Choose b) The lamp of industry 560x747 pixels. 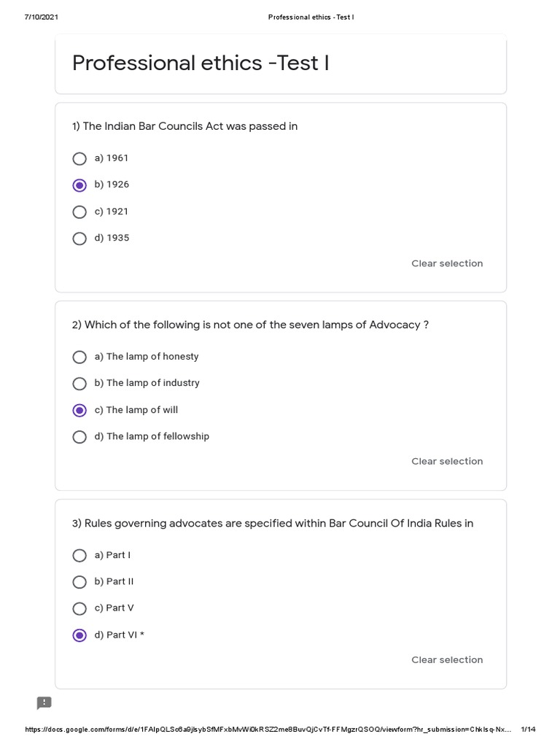(80, 383)
